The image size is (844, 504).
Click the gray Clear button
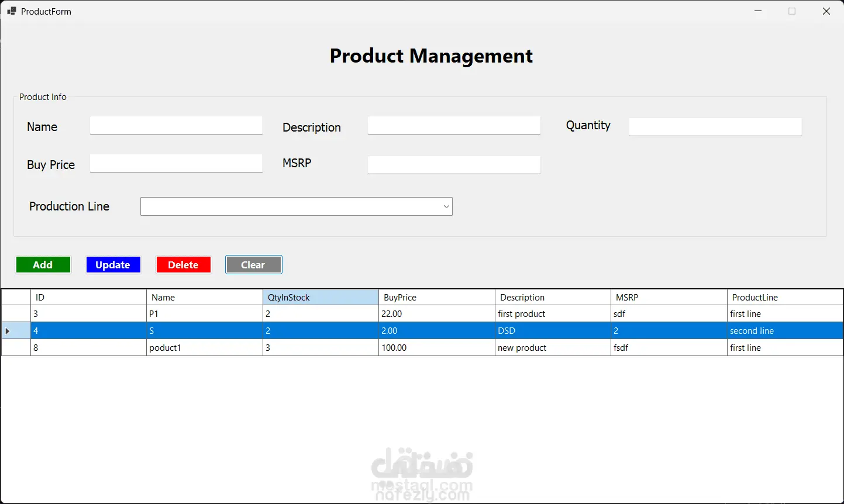(254, 265)
